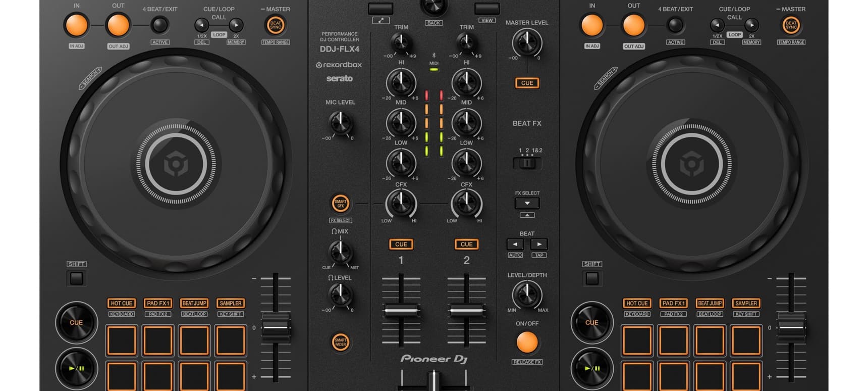This screenshot has width=868, height=391.
Task: Hold the left deck SHIFT button
Action: 76,278
